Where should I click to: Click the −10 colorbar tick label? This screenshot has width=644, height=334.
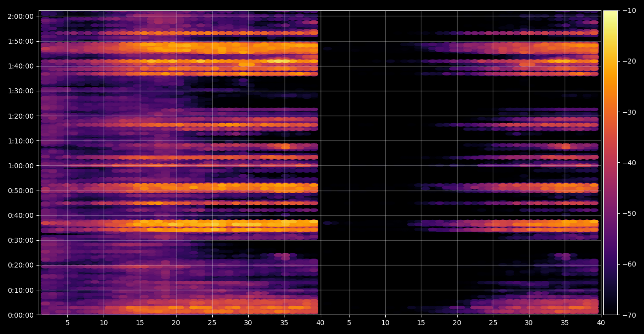(629, 10)
